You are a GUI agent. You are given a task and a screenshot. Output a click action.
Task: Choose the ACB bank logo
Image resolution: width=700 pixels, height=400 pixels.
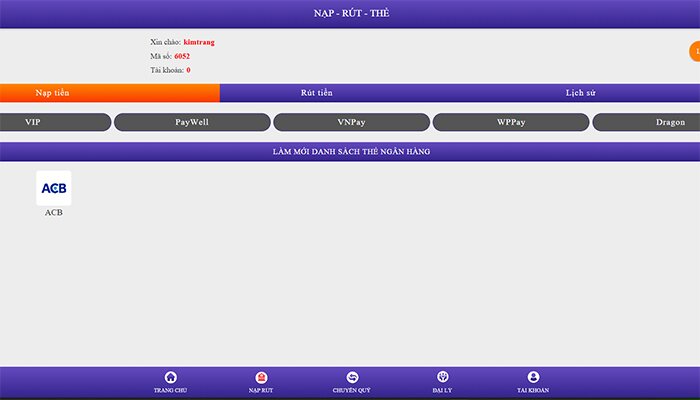click(x=54, y=188)
